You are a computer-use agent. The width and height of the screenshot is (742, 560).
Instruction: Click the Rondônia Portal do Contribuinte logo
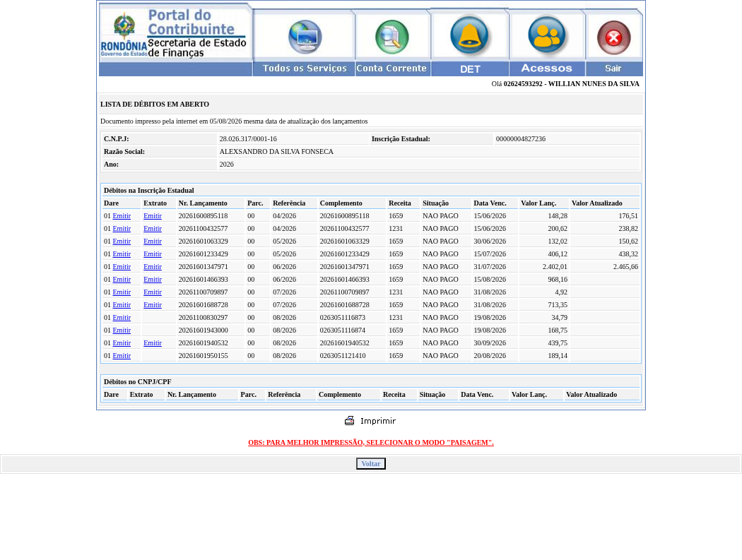pos(175,34)
